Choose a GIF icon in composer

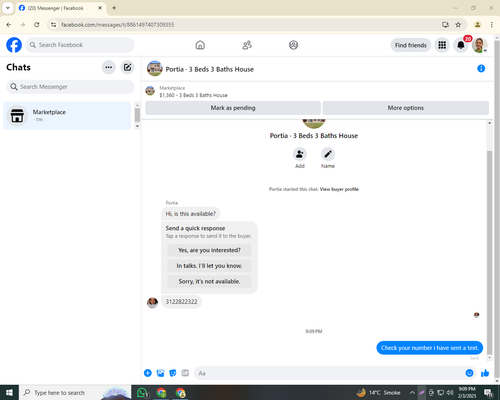(185, 373)
